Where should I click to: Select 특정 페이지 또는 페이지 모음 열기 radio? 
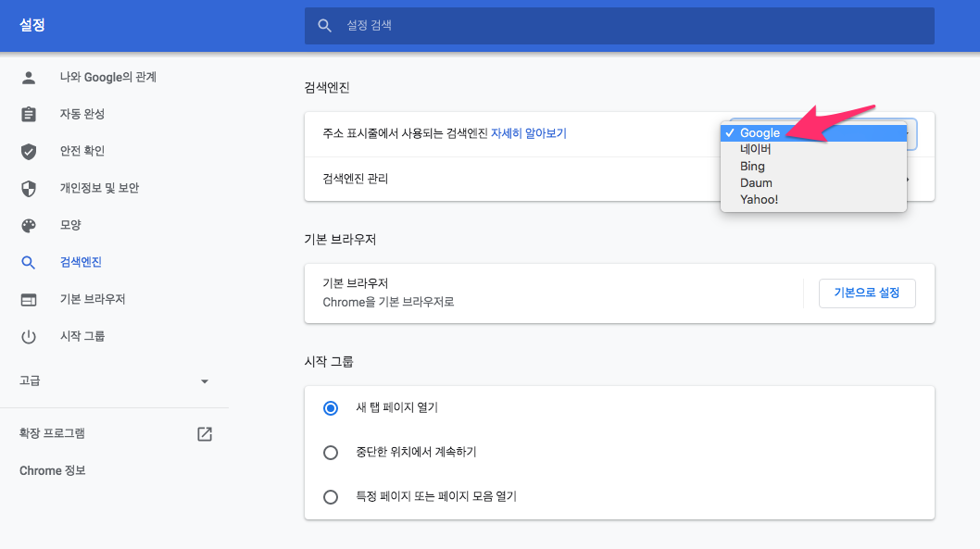click(331, 496)
